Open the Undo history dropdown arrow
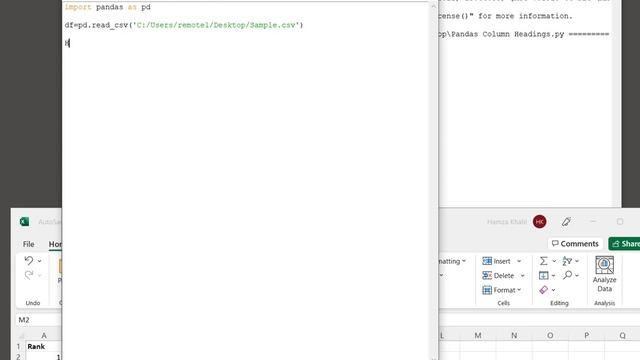This screenshot has width=640, height=360. click(40, 261)
